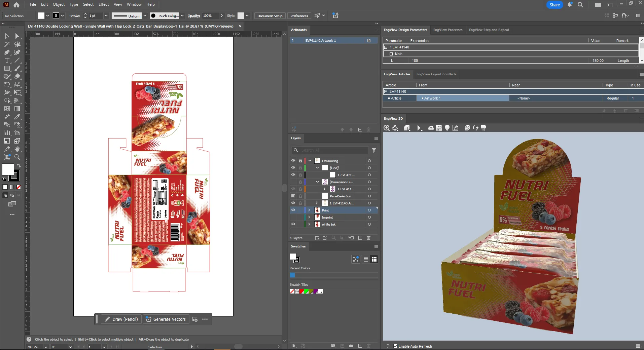Switch to EngView Layout Conflicts tab

[436, 74]
